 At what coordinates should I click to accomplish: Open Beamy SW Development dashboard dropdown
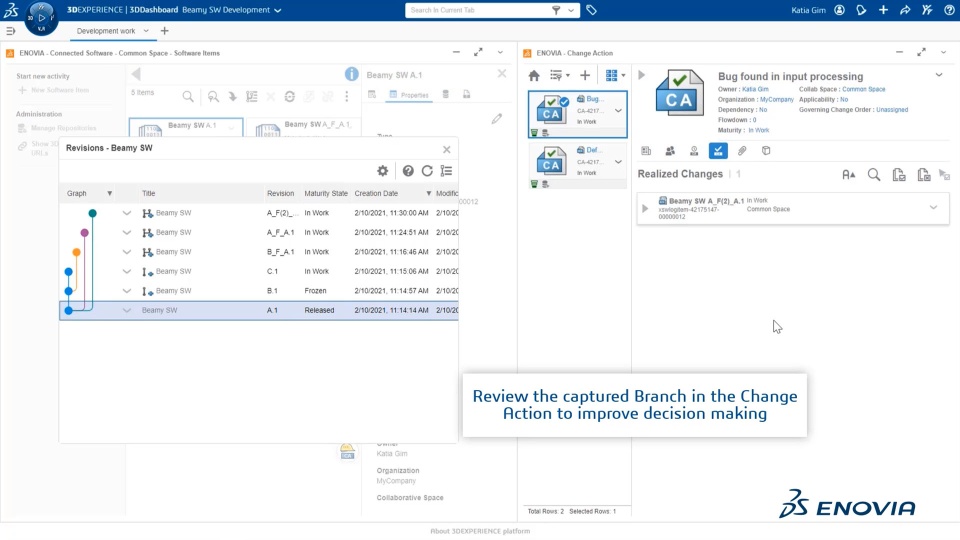coord(277,10)
